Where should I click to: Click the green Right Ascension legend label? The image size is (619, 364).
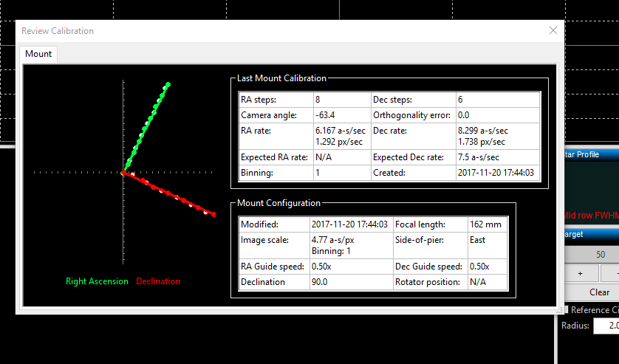pyautogui.click(x=97, y=281)
